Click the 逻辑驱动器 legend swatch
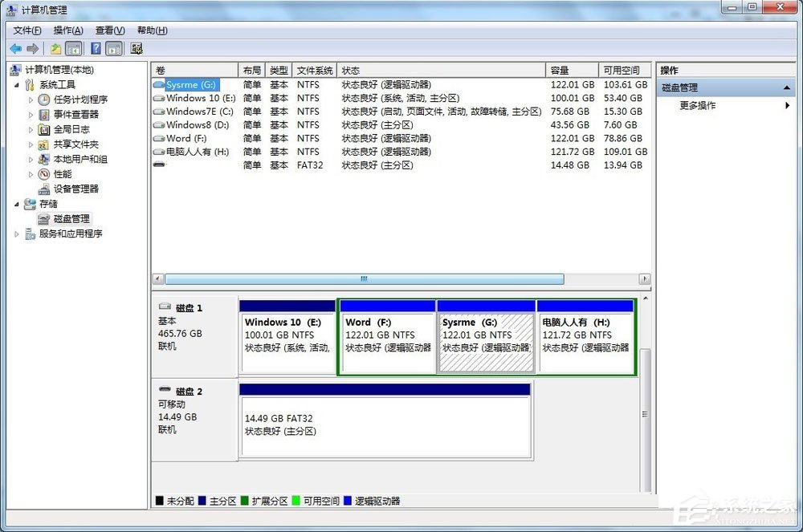803x532 pixels. [347, 500]
